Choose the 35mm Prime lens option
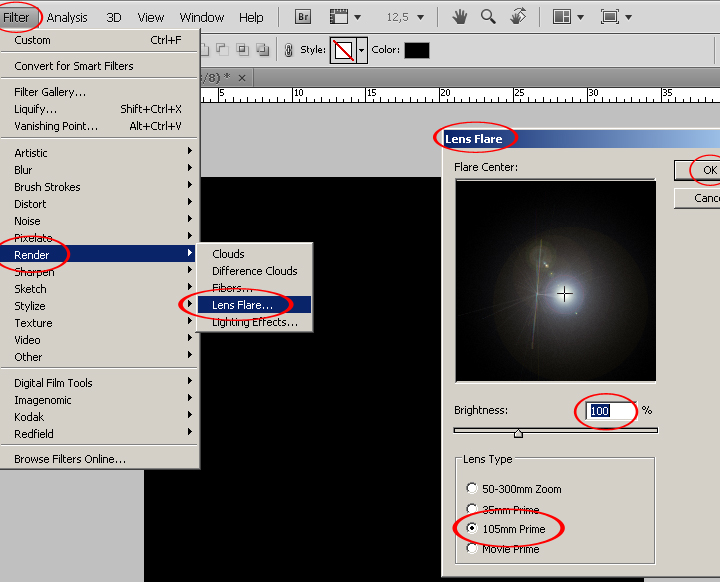 click(473, 509)
